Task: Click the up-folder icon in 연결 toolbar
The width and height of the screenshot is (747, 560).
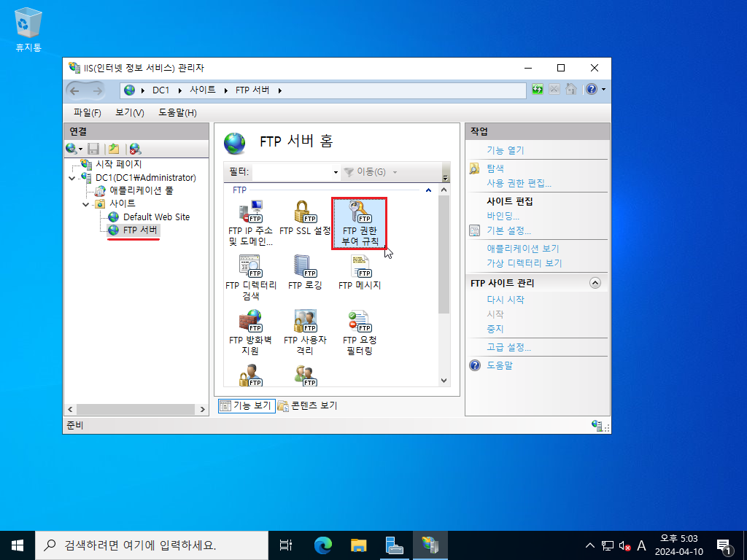Action: click(x=113, y=149)
